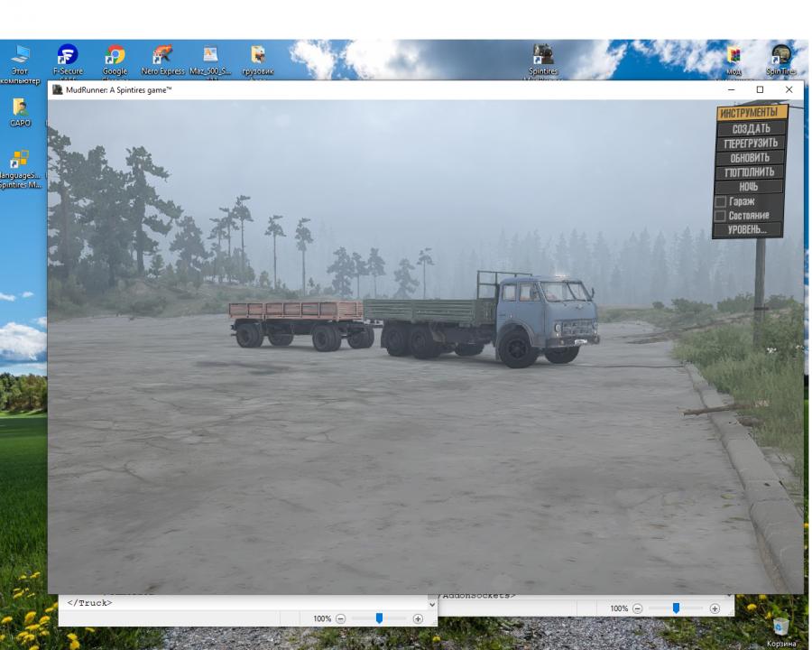
Task: Open the Корзина recycle bin
Action: 781,627
